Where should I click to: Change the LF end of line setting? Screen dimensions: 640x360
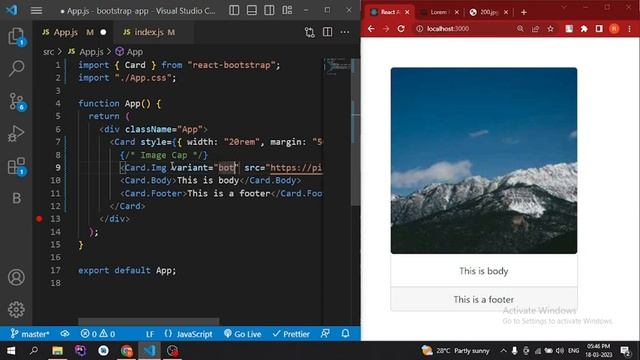[x=150, y=334]
